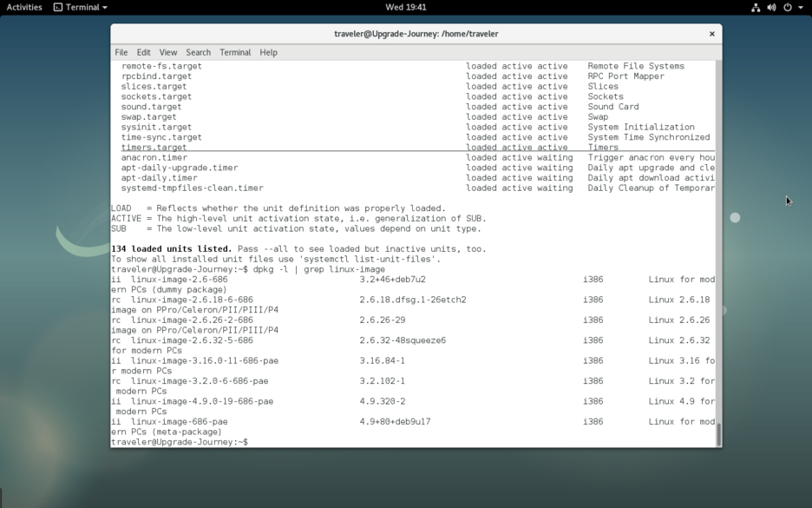
Task: Click the window title traveler@Upgrade-Journey
Action: coord(416,34)
